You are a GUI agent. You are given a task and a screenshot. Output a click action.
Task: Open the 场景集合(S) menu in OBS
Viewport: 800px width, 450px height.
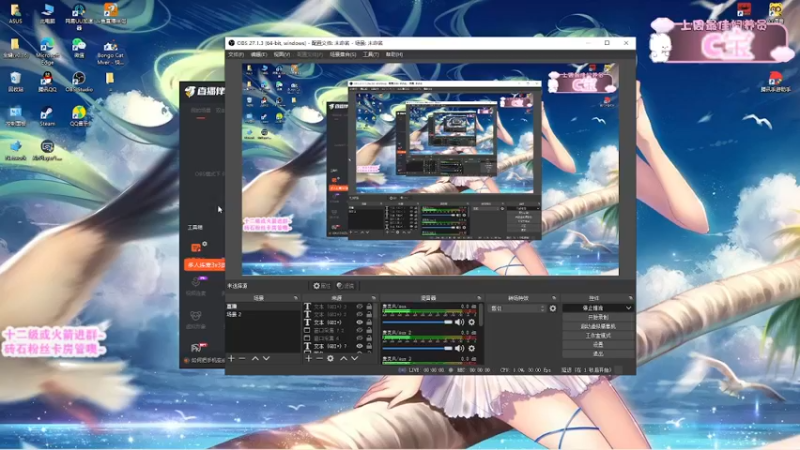[x=343, y=54]
